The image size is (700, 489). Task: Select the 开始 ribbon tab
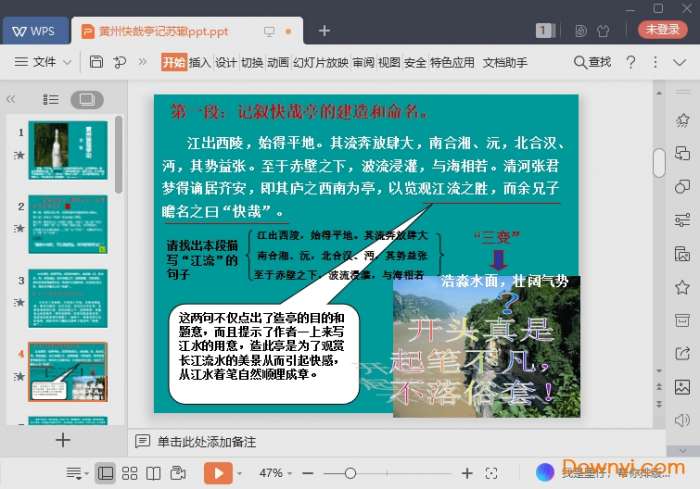click(x=174, y=62)
